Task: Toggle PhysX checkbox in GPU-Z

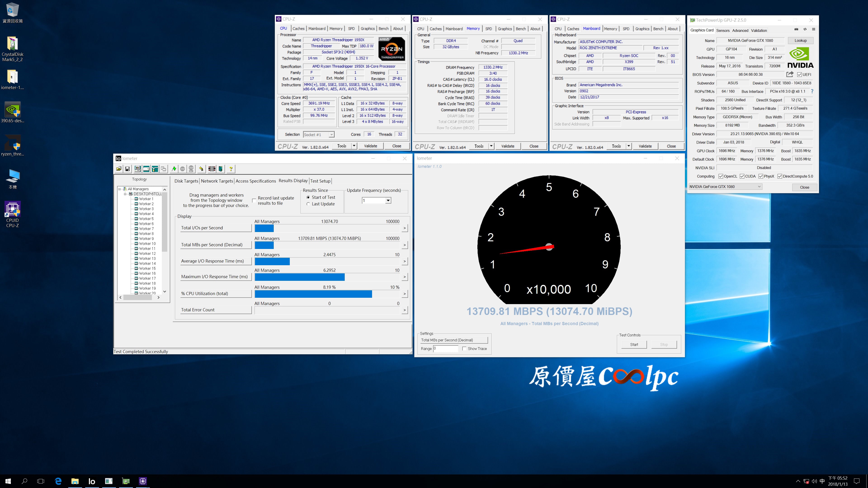Action: point(761,176)
